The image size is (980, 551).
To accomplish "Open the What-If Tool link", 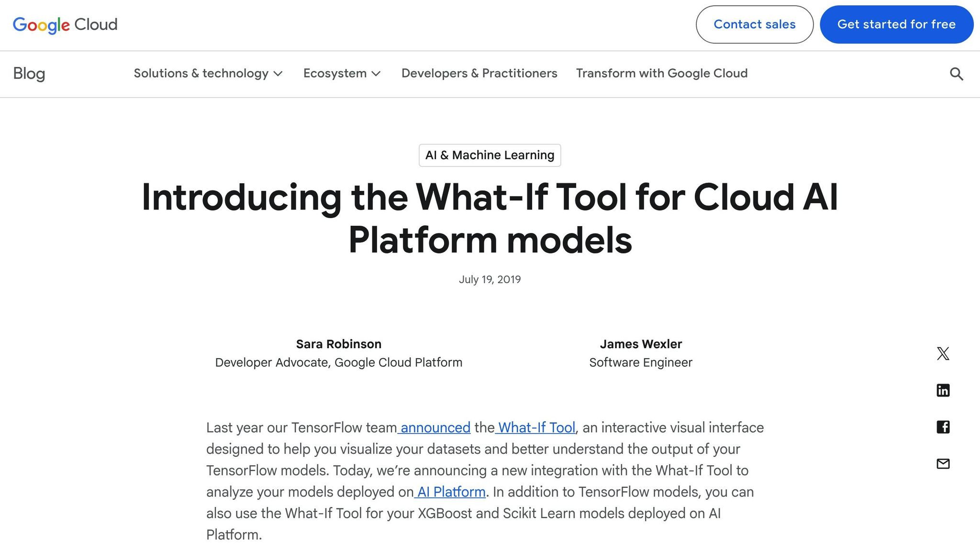I will (x=535, y=428).
